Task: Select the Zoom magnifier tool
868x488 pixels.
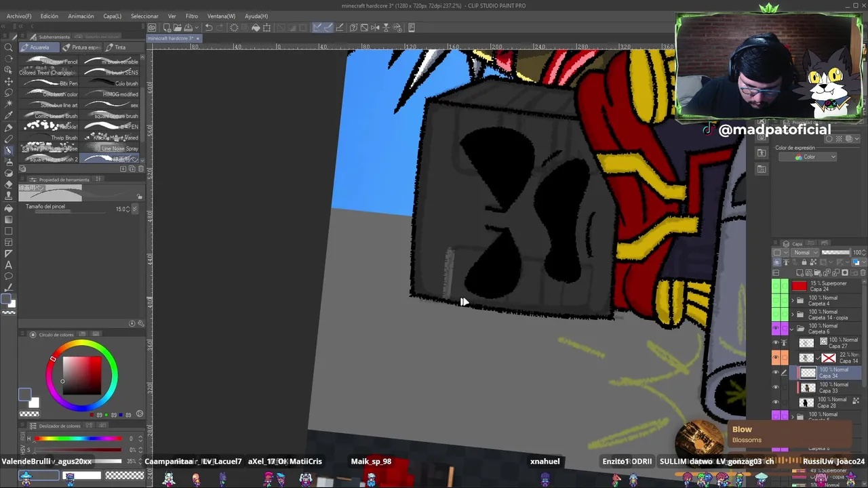Action: click(8, 47)
